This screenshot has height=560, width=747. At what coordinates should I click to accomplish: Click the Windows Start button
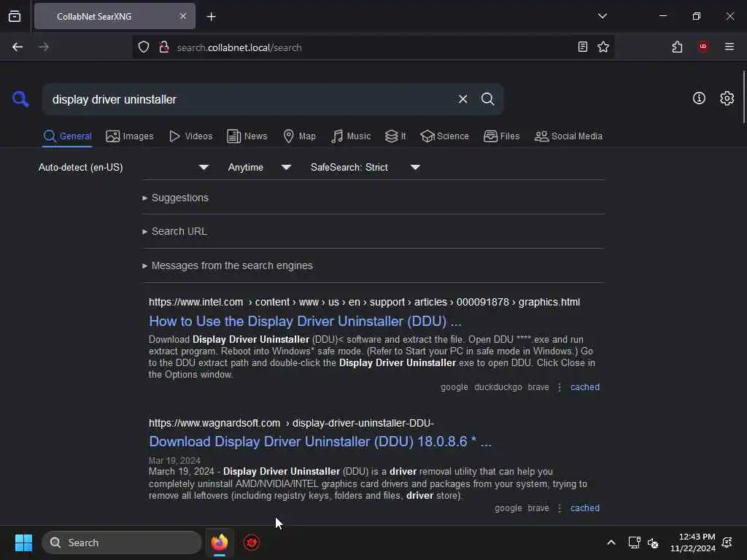pos(23,542)
